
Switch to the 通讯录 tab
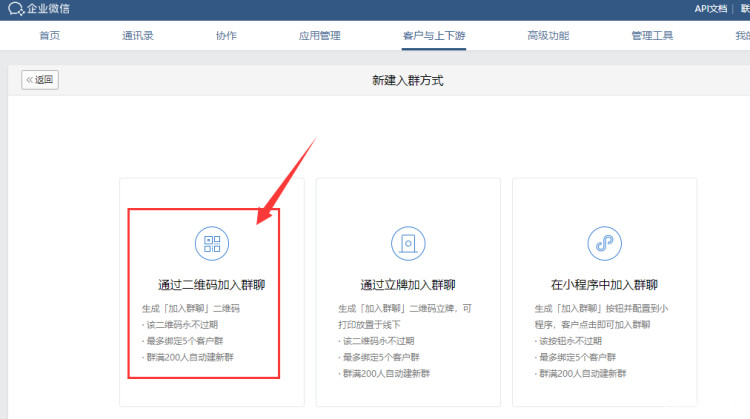[138, 36]
